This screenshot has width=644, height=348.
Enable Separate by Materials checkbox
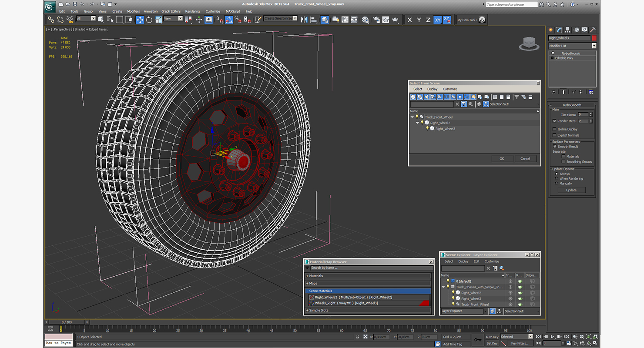[563, 157]
